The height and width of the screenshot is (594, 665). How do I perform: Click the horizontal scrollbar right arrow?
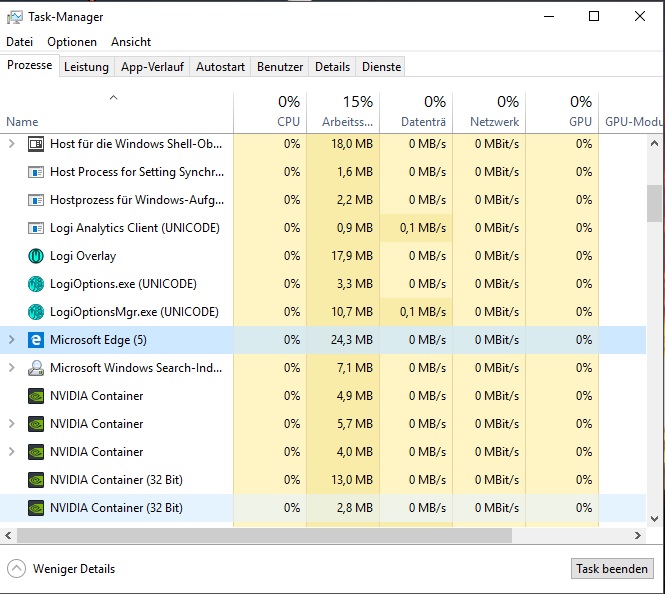click(637, 535)
